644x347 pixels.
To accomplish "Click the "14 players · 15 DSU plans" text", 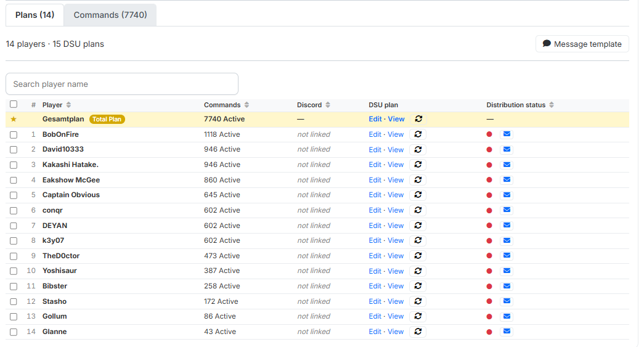I will 55,44.
